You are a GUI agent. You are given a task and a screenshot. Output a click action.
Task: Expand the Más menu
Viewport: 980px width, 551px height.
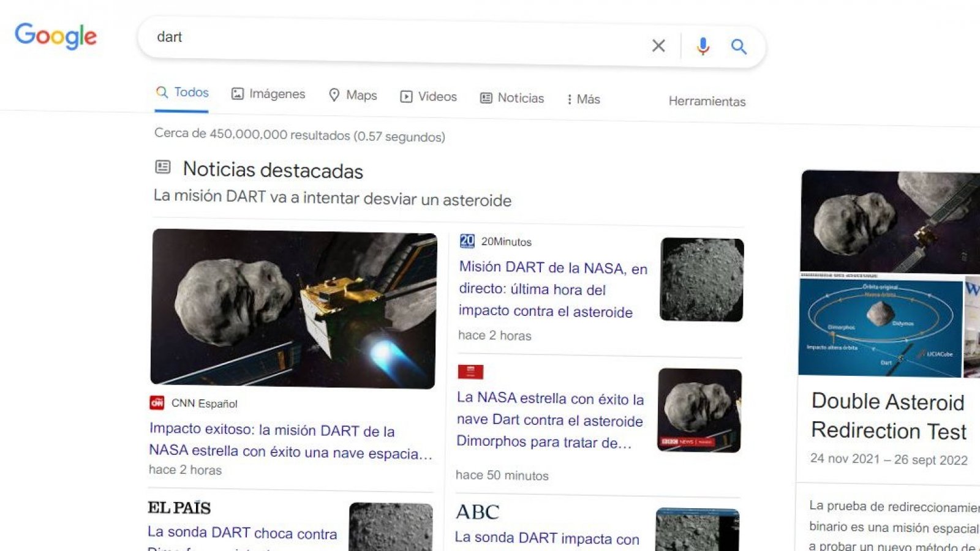click(x=584, y=99)
